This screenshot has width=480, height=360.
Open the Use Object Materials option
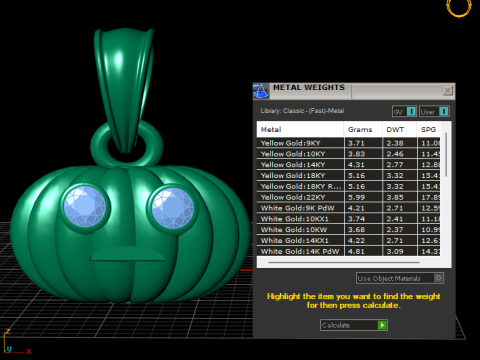click(400, 278)
